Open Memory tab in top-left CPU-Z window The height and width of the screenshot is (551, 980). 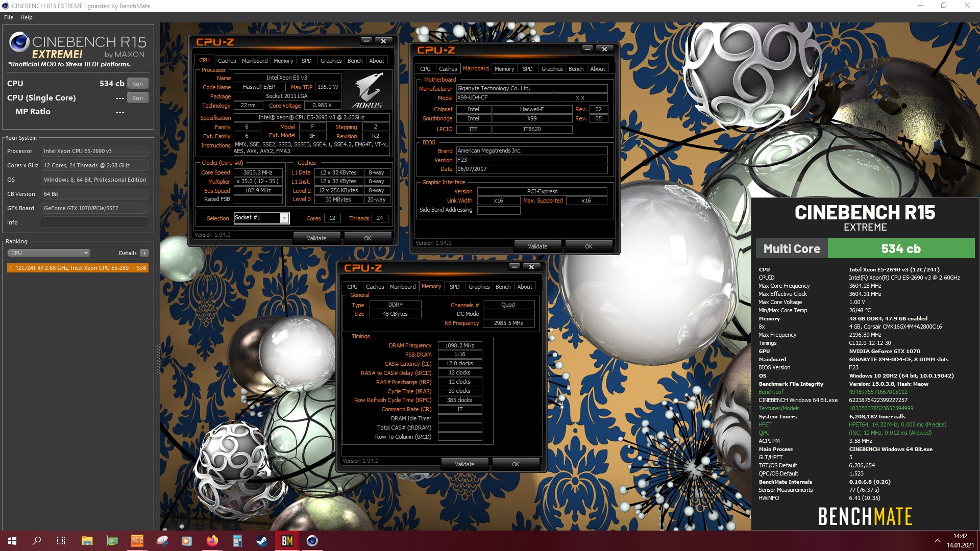point(283,61)
